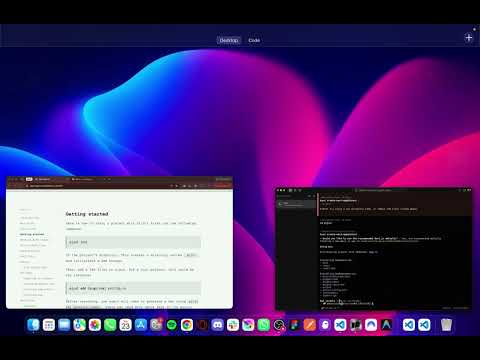This screenshot has width=480, height=360.
Task: Click the Getting started heading in browser
Action: click(87, 214)
